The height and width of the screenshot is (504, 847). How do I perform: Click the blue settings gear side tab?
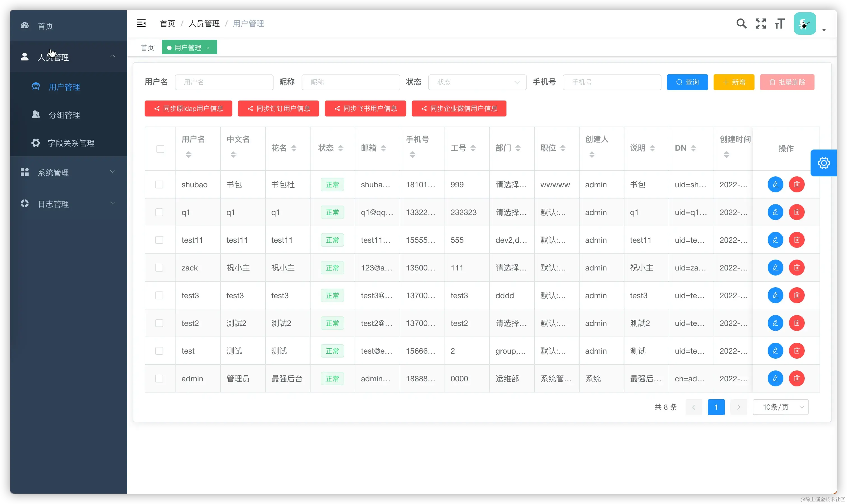click(x=823, y=163)
